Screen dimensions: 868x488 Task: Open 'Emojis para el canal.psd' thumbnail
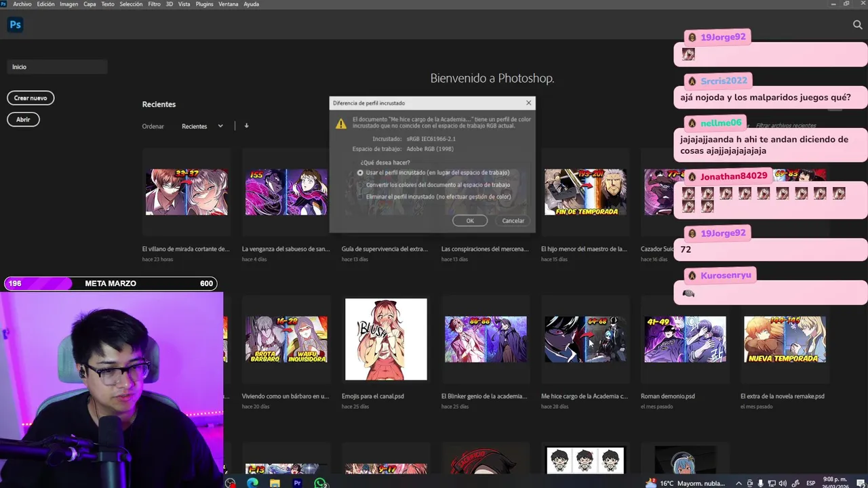(386, 340)
